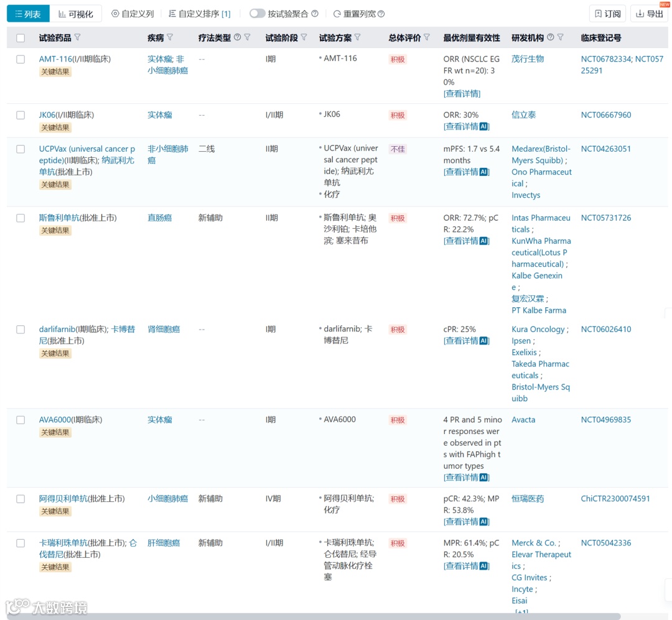Check the AVA6000 row checkbox
Screen dimensions: 672x620
coord(21,420)
